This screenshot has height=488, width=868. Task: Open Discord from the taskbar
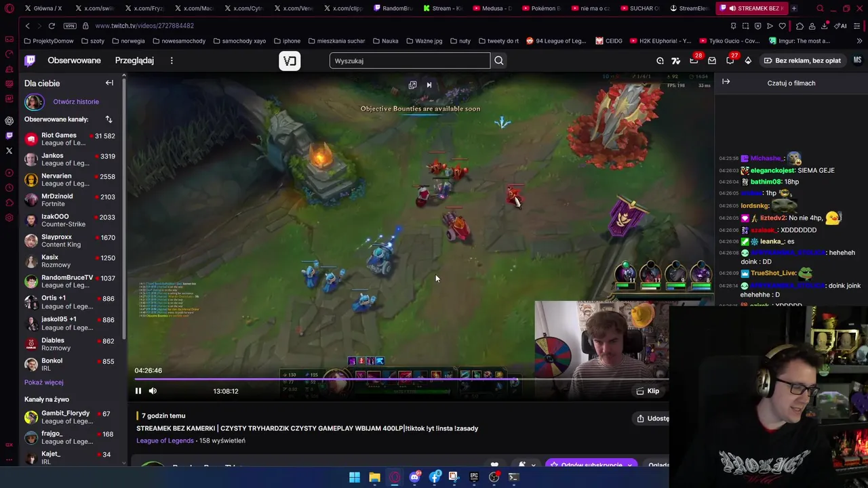click(x=414, y=477)
